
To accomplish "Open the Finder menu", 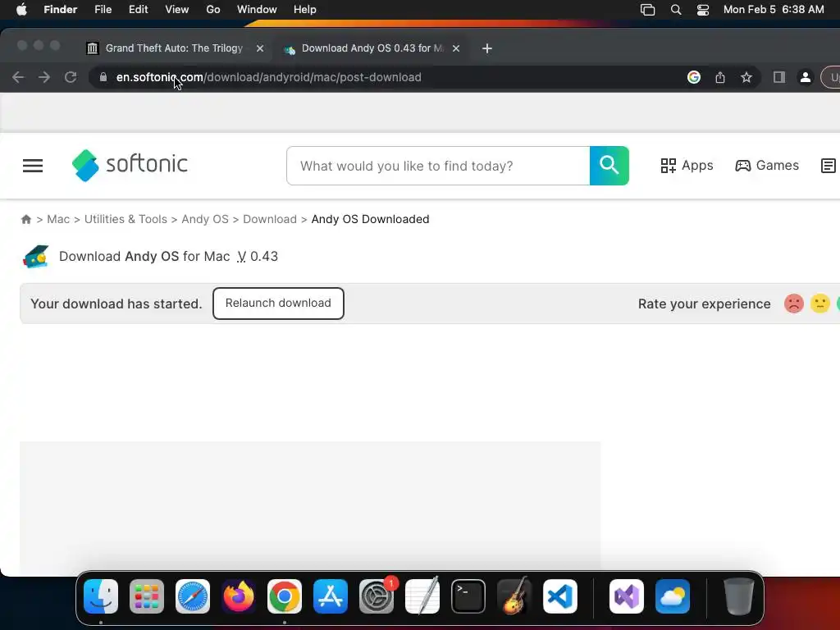I will pos(61,10).
